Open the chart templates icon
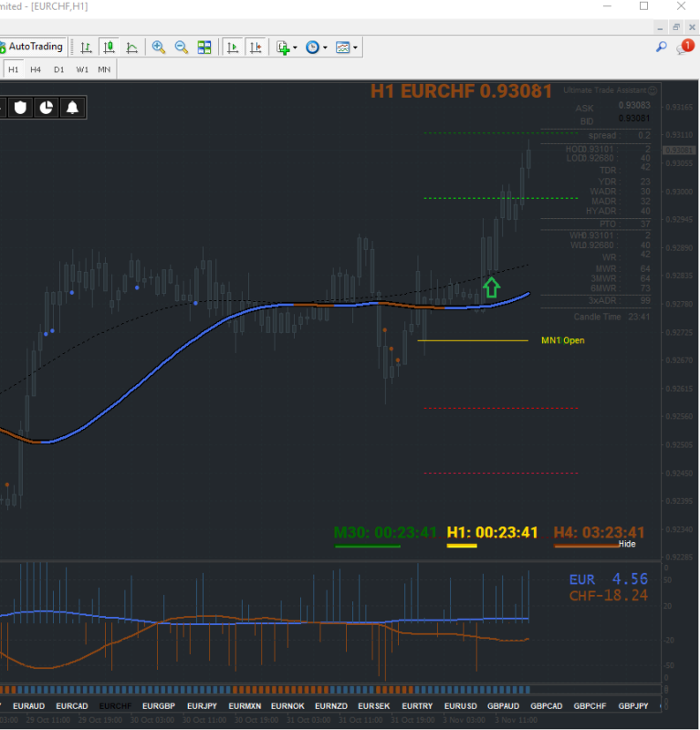The width and height of the screenshot is (700, 730). 343,47
